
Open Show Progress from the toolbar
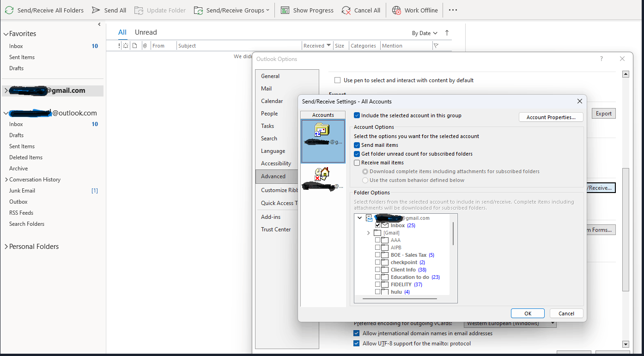click(x=285, y=10)
